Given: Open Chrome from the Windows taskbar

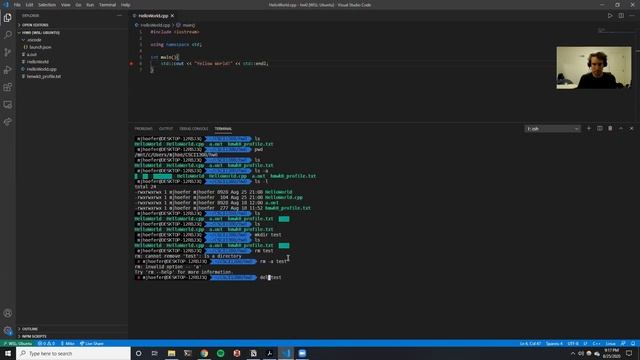Looking at the screenshot, I should (204, 353).
